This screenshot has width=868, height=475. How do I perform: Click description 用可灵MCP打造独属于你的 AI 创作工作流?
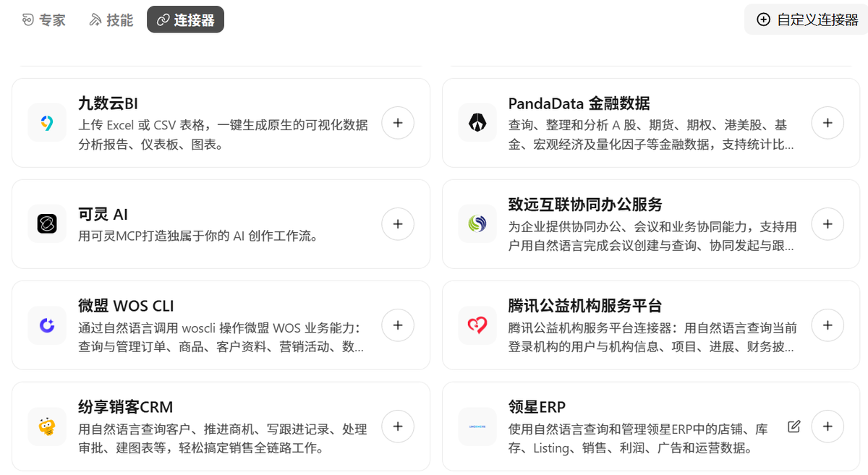pyautogui.click(x=198, y=236)
